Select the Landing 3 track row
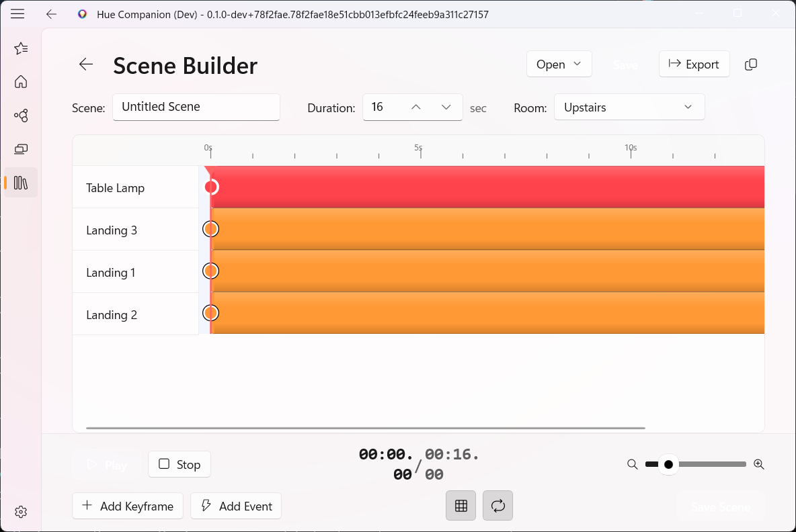Image resolution: width=796 pixels, height=532 pixels. tap(135, 230)
